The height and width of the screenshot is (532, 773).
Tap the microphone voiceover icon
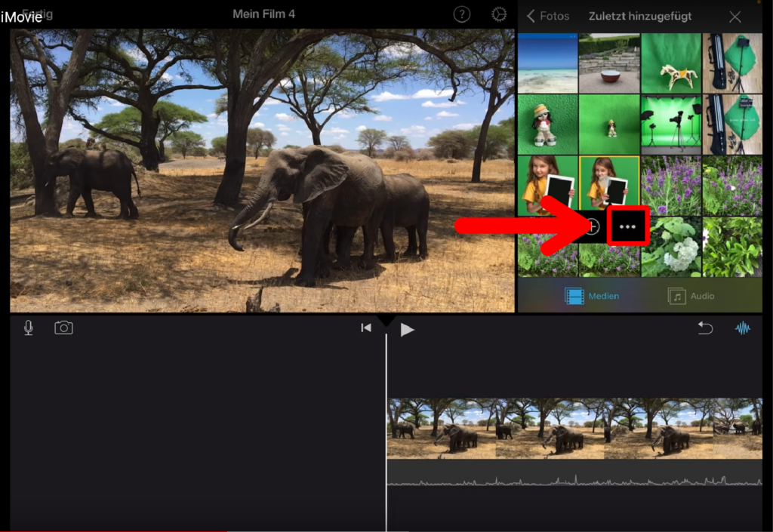pyautogui.click(x=29, y=328)
